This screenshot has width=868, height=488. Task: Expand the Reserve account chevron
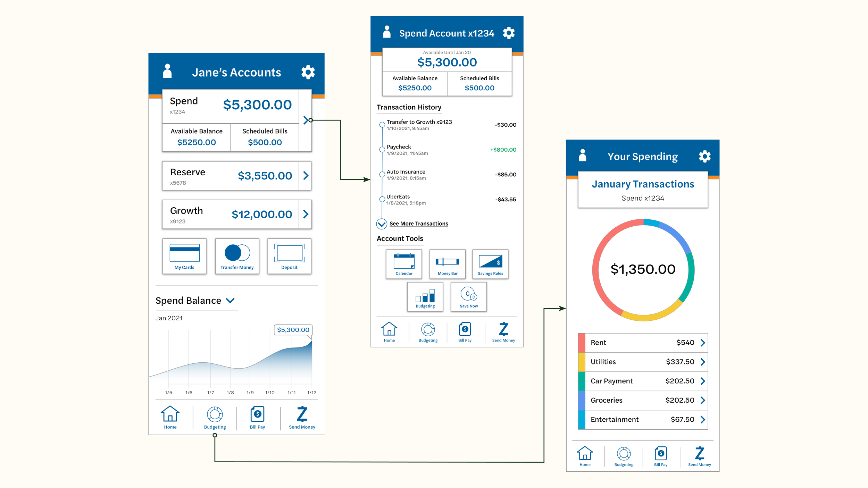(306, 176)
